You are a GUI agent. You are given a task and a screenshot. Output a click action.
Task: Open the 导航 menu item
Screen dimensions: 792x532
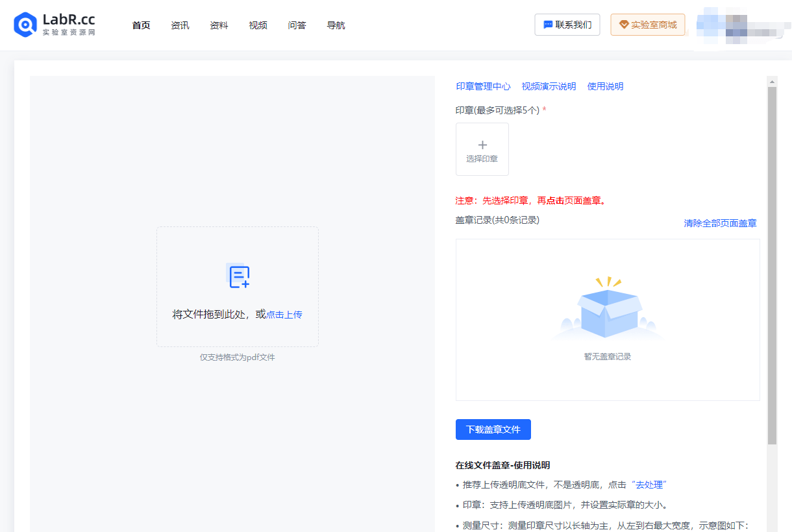336,25
